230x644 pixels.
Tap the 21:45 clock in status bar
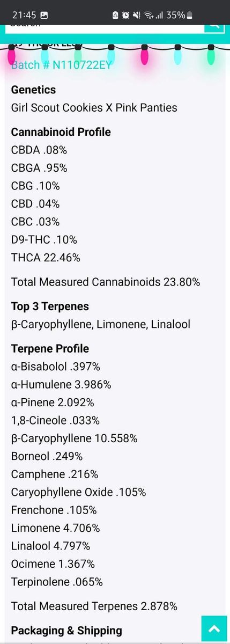(24, 15)
